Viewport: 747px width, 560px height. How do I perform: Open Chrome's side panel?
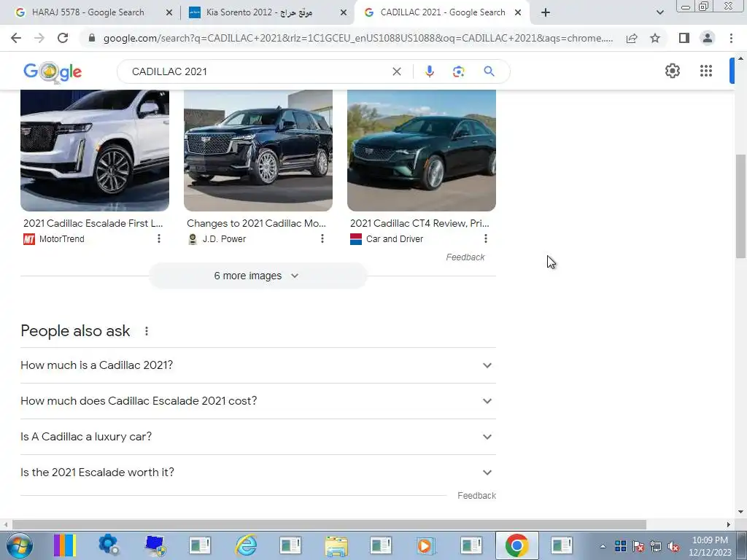684,38
